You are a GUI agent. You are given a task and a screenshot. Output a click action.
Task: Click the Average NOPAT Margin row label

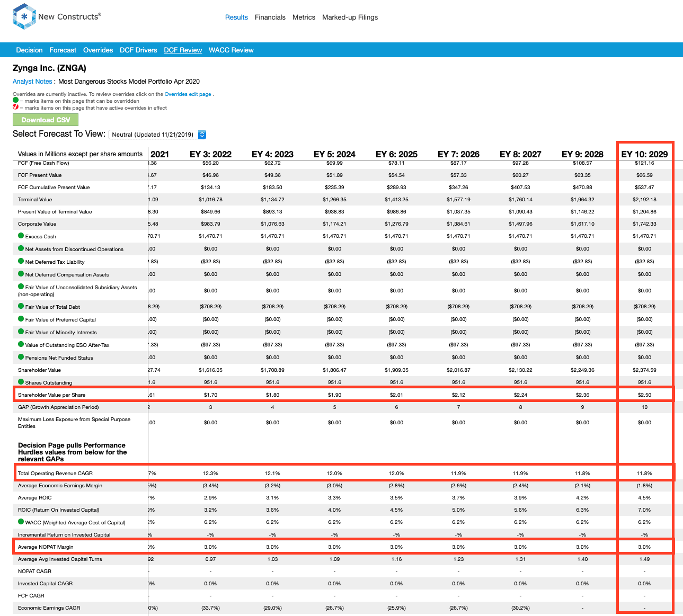[46, 547]
